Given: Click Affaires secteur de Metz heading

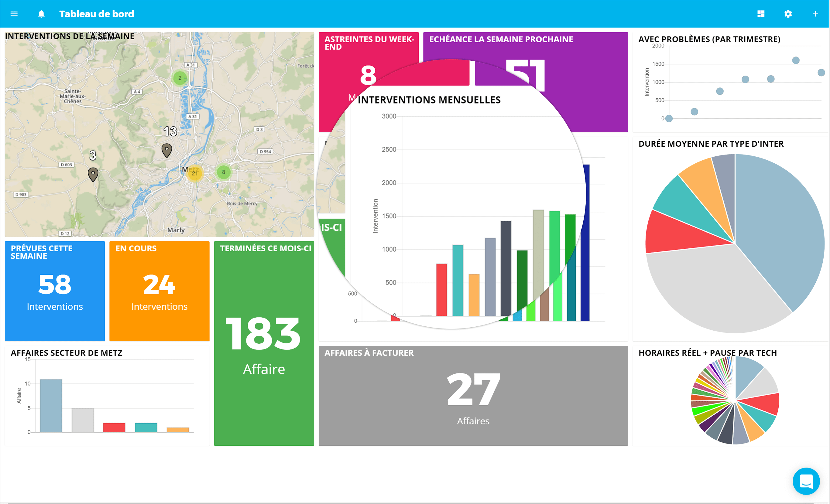Looking at the screenshot, I should [66, 353].
